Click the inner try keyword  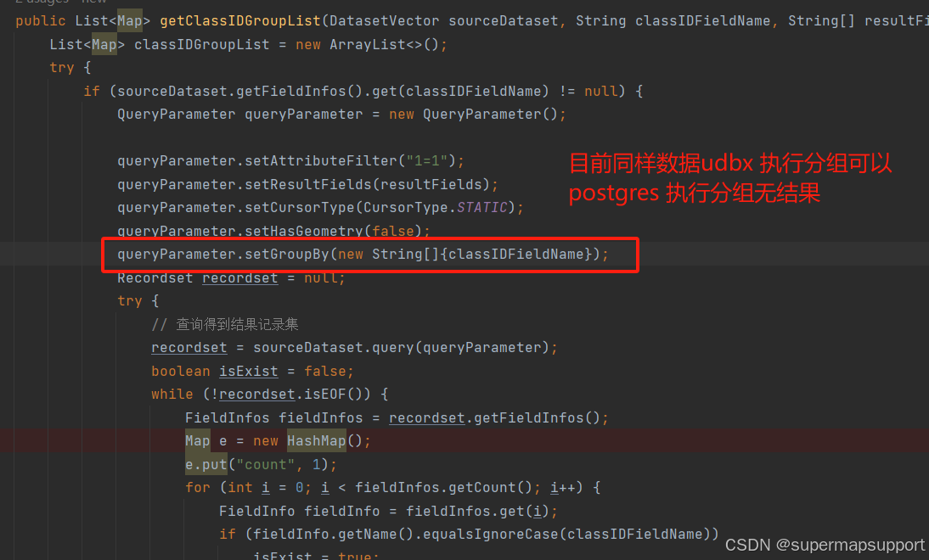coord(130,300)
